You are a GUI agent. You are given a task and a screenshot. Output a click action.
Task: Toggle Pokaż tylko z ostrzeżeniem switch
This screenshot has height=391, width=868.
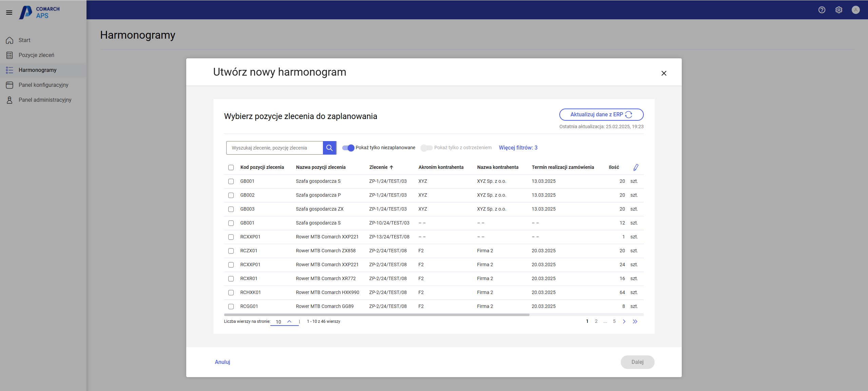(x=426, y=148)
